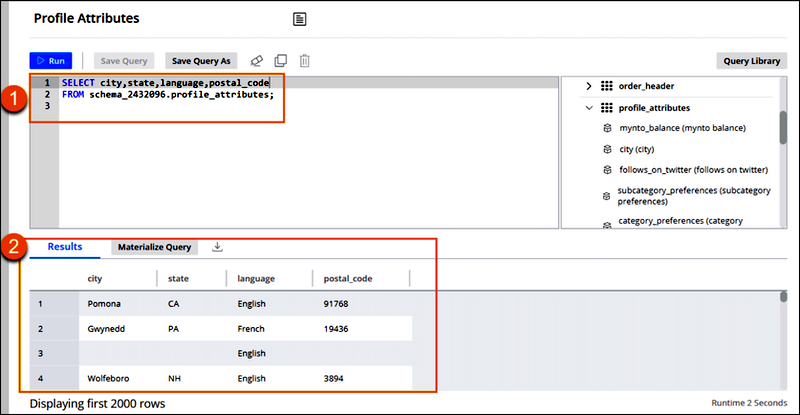Clear the query with eraser icon
This screenshot has height=415, width=800.
pyautogui.click(x=257, y=61)
